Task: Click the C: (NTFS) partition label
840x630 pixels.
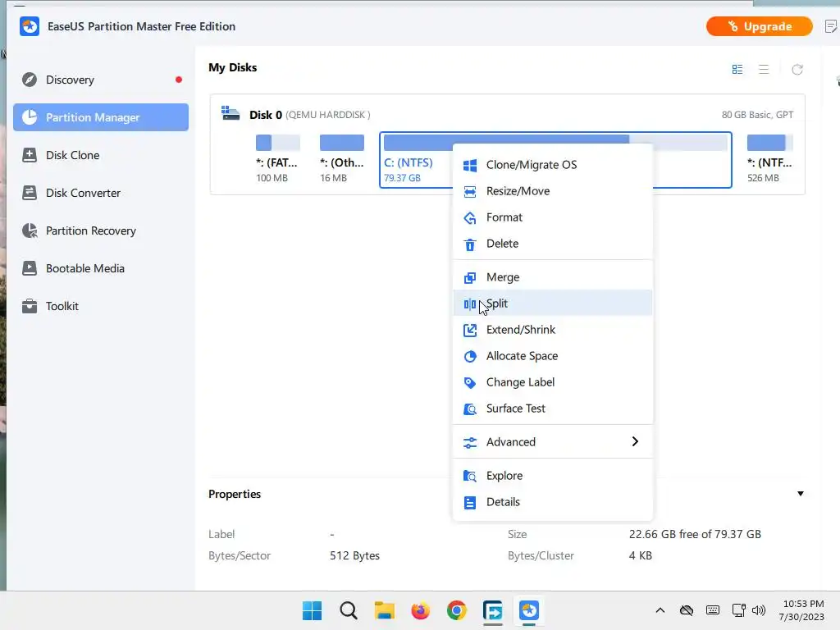Action: pos(409,162)
